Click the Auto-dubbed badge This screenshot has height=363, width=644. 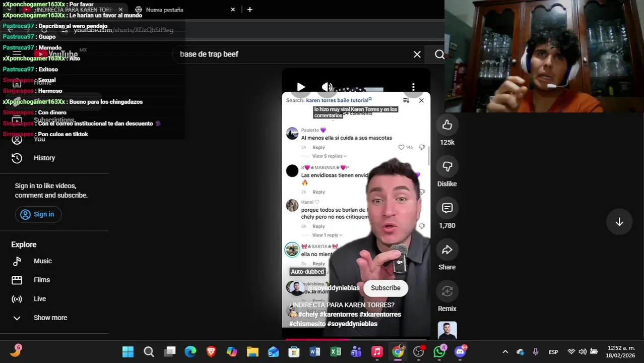point(307,272)
